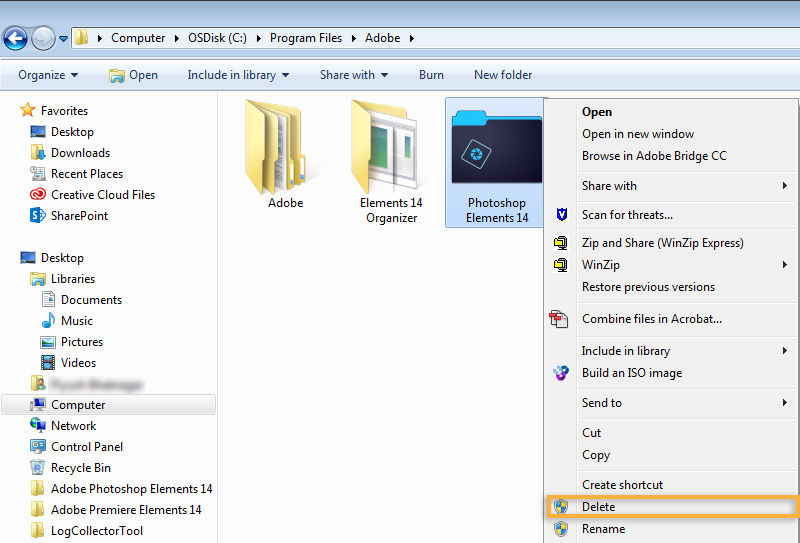Expand the arrow after Adobe in breadcrumb
This screenshot has height=543, width=800.
coord(412,38)
